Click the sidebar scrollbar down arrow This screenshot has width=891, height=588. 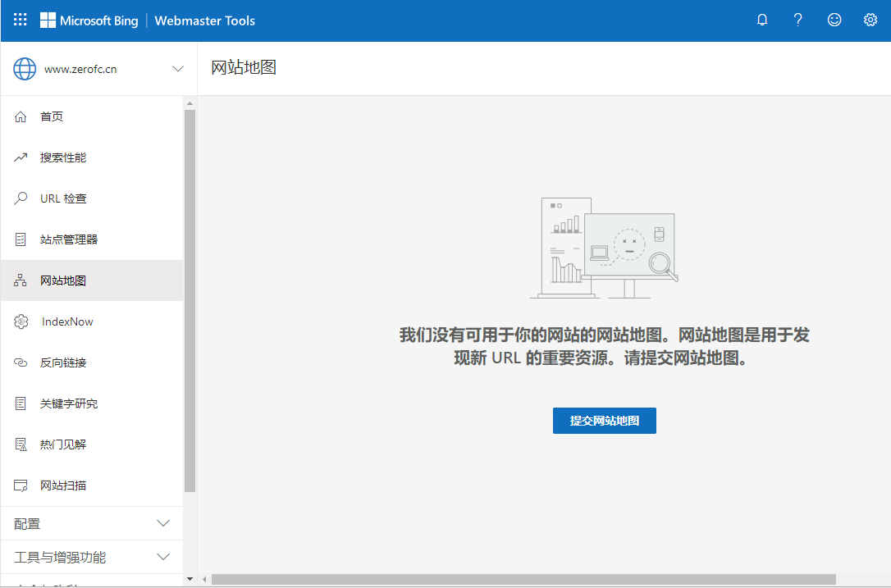190,579
